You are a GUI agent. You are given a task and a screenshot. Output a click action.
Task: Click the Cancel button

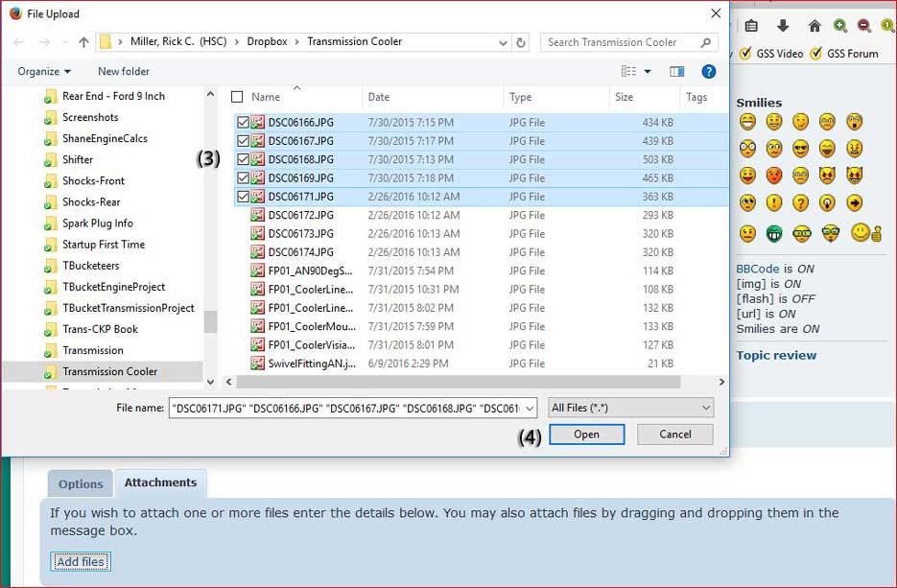(x=675, y=435)
